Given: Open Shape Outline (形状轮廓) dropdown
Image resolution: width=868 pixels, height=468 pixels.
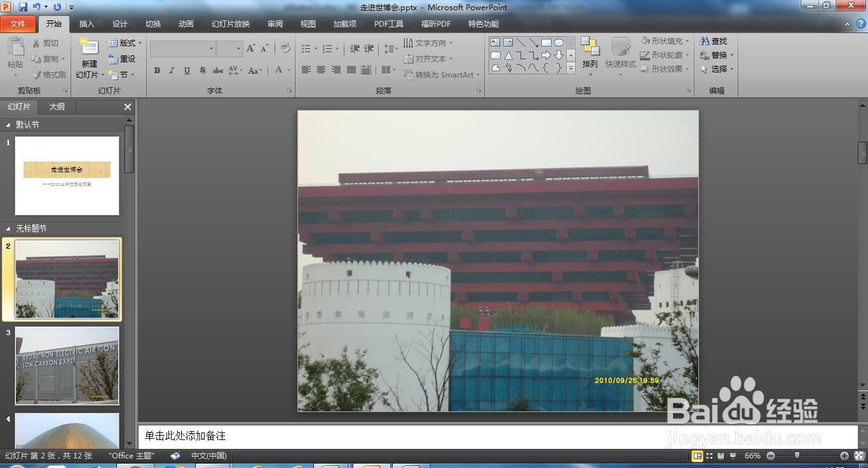Looking at the screenshot, I should tap(665, 55).
